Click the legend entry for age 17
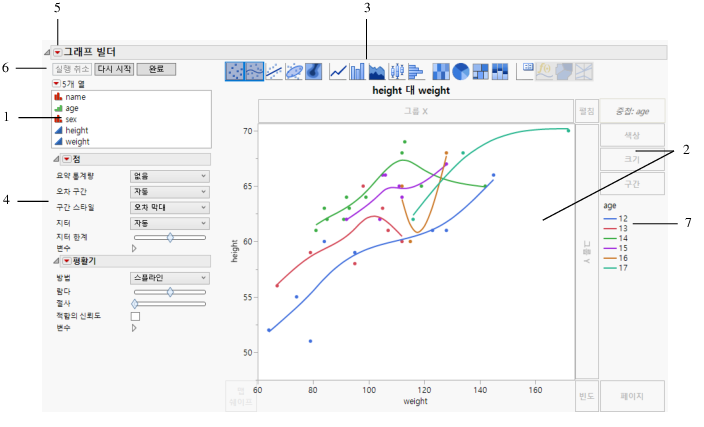The height and width of the screenshot is (427, 704). (x=616, y=268)
